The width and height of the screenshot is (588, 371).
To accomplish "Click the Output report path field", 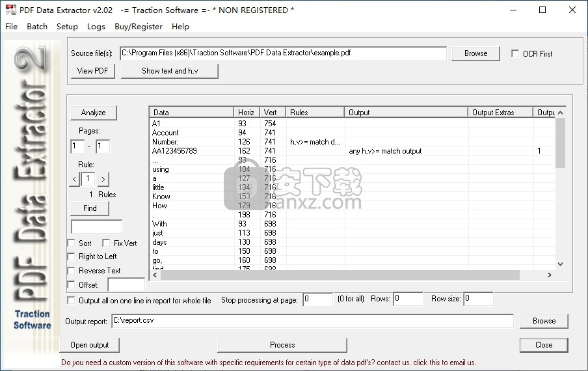I will tap(312, 321).
